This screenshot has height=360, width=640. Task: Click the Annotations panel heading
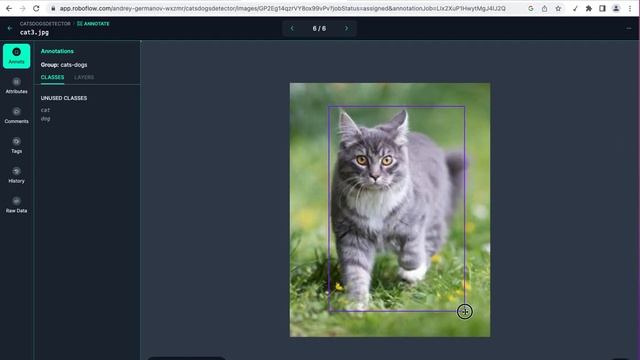coord(57,51)
